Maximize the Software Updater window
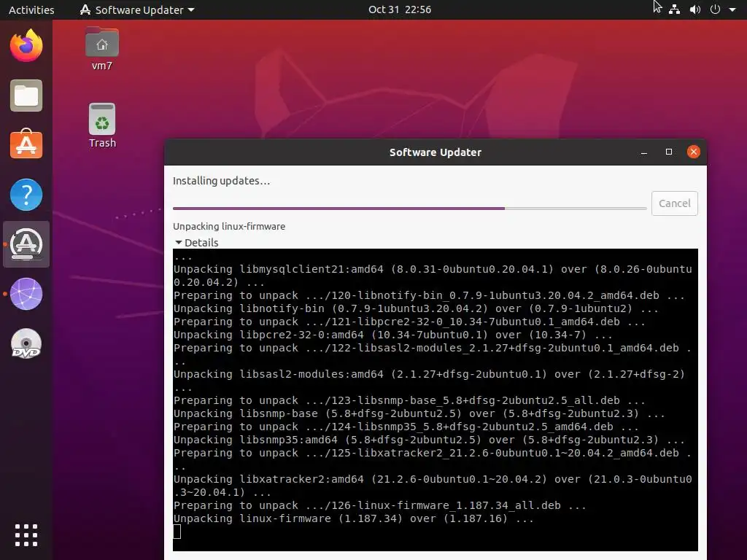This screenshot has width=747, height=560. coord(669,152)
